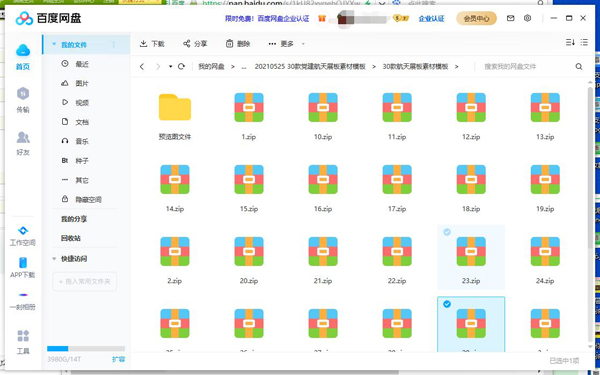Click the 拖入常用文件夹 drop area

(85, 282)
